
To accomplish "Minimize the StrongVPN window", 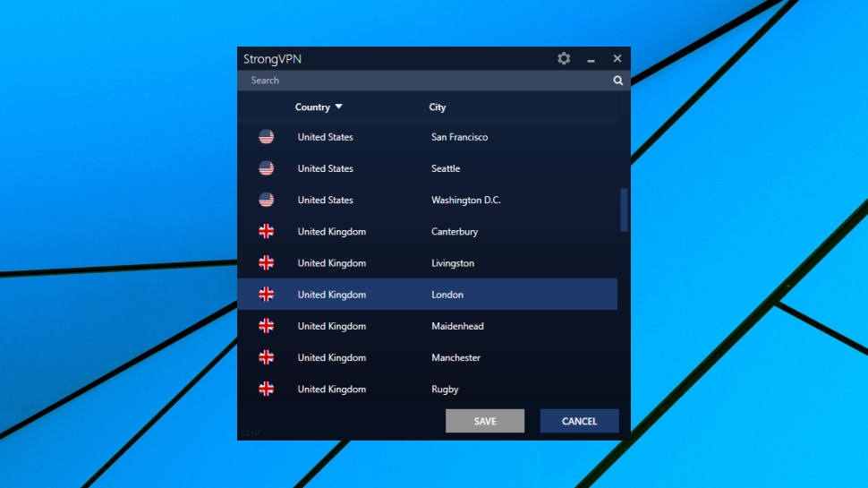I will [x=591, y=59].
